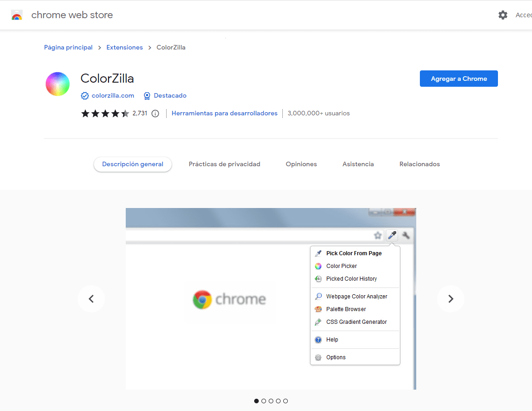Click the Chrome Web Store rainbow logo
This screenshot has width=532, height=411.
click(x=17, y=15)
